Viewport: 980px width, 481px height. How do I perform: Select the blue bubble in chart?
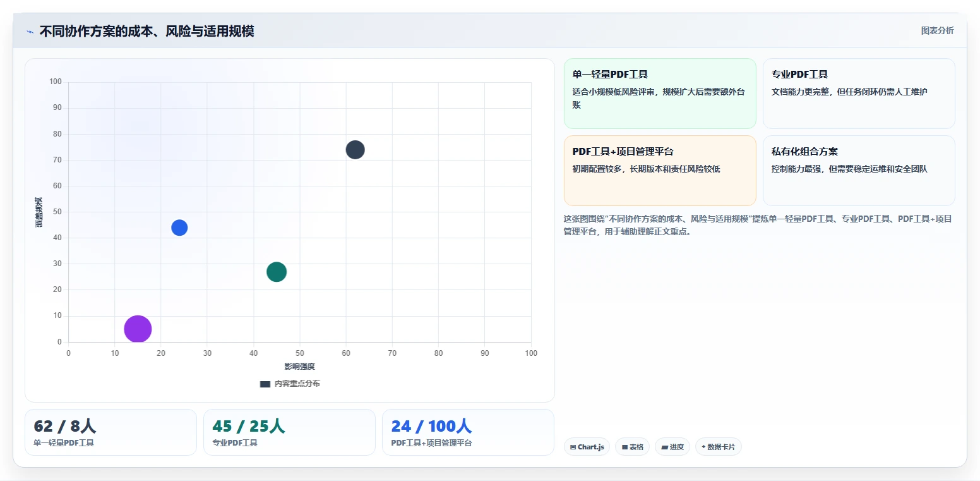pyautogui.click(x=179, y=228)
